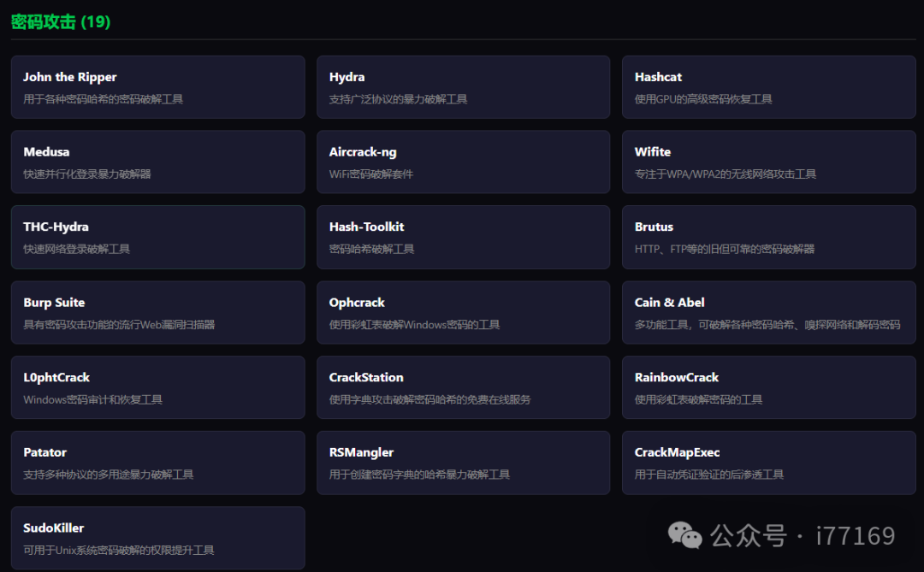This screenshot has width=924, height=572.
Task: Open the RainbowCrack card
Action: click(x=769, y=387)
